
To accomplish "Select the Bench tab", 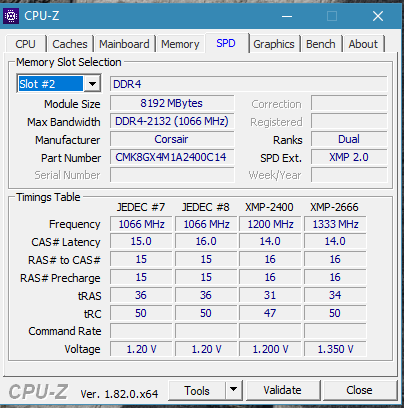I will click(321, 44).
